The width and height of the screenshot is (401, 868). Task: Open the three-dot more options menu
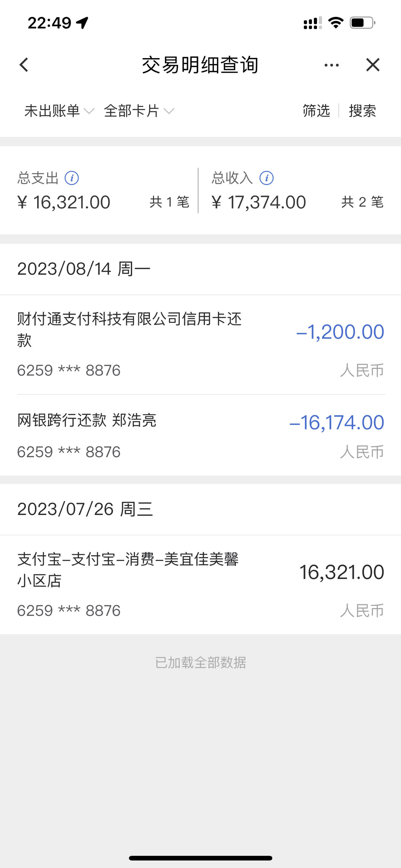332,65
